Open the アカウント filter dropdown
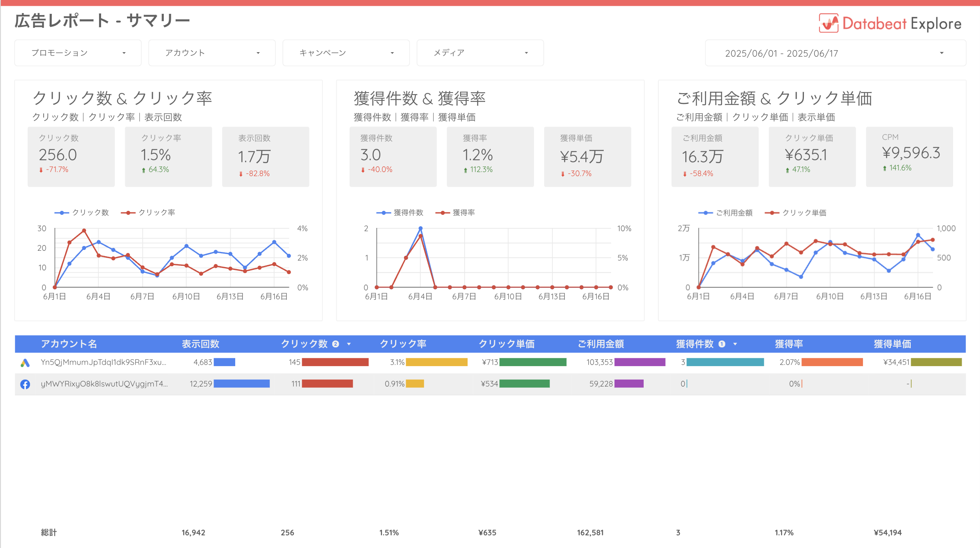Image resolution: width=980 pixels, height=548 pixels. pyautogui.click(x=212, y=53)
